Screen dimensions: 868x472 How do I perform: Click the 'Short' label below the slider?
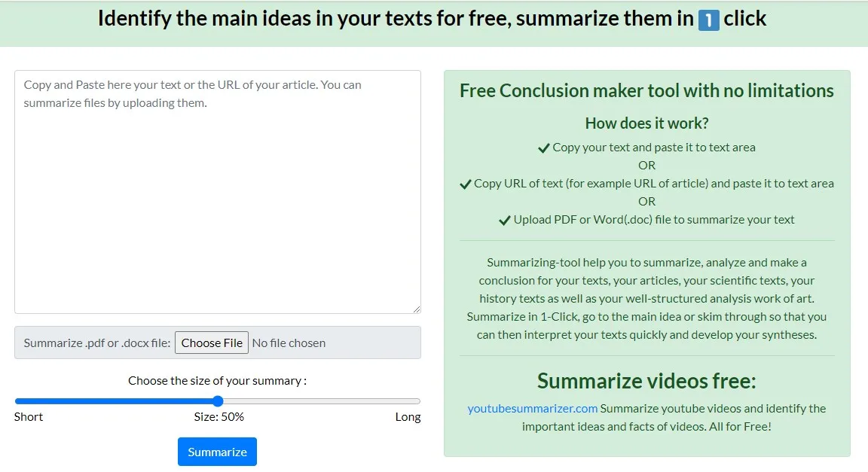pos(28,416)
